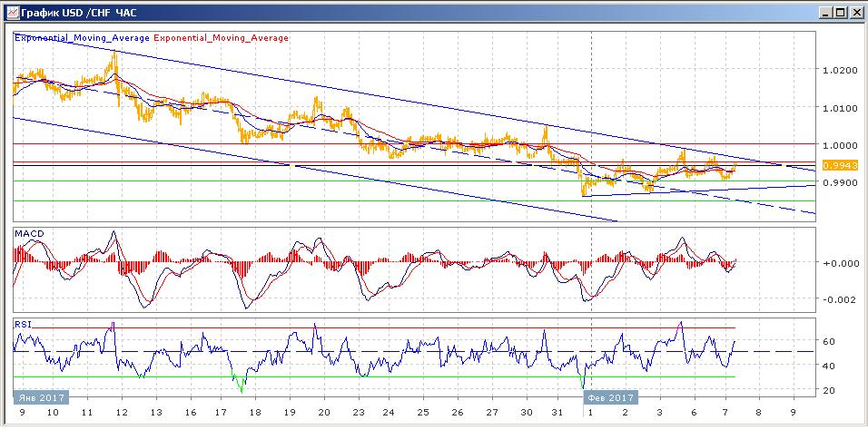Viewport: 868px width, 430px height.
Task: Click the RSI 60 axis level
Action: (829, 342)
